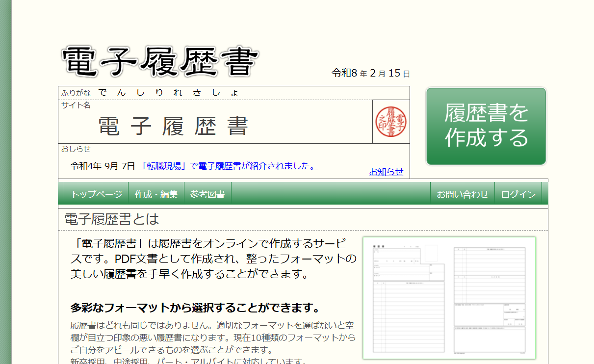This screenshot has height=364, width=594.
Task: Go to トップページ in navigation bar
Action: [96, 194]
